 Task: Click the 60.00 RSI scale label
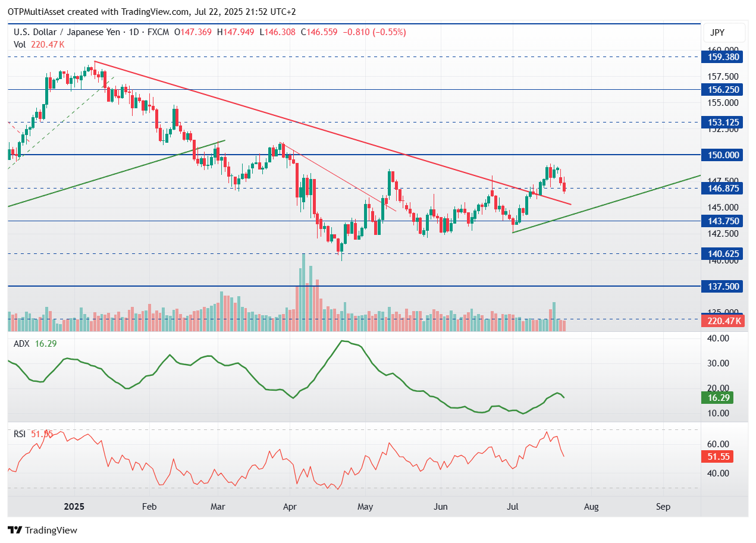[718, 444]
